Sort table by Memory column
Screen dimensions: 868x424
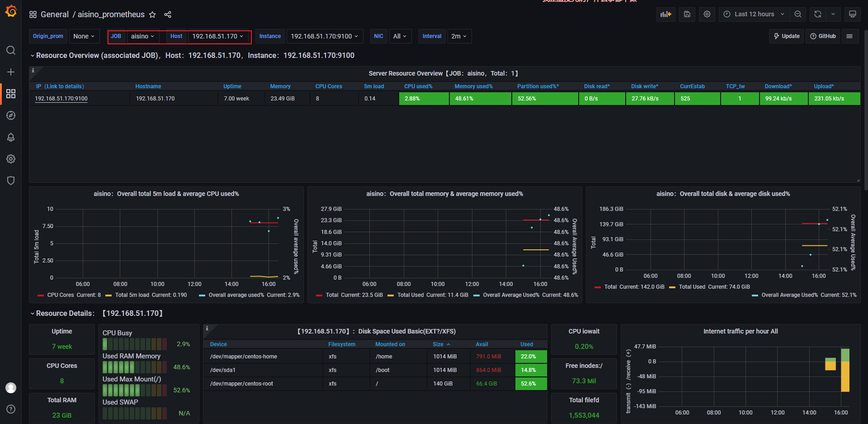tap(280, 86)
